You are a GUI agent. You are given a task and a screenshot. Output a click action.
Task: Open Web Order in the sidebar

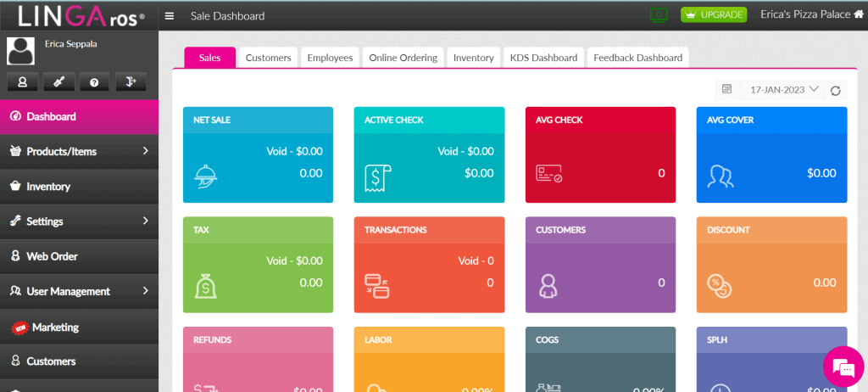point(79,256)
